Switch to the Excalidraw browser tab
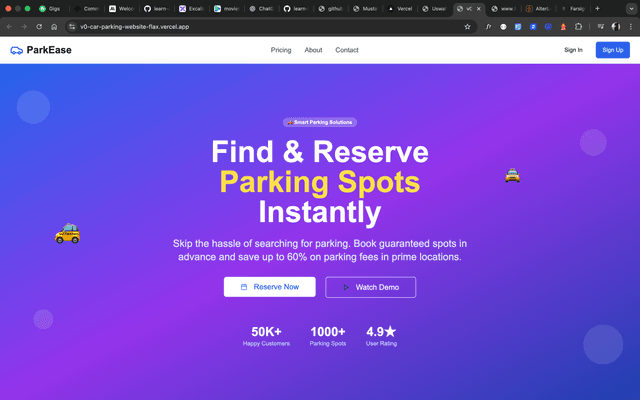 click(192, 9)
